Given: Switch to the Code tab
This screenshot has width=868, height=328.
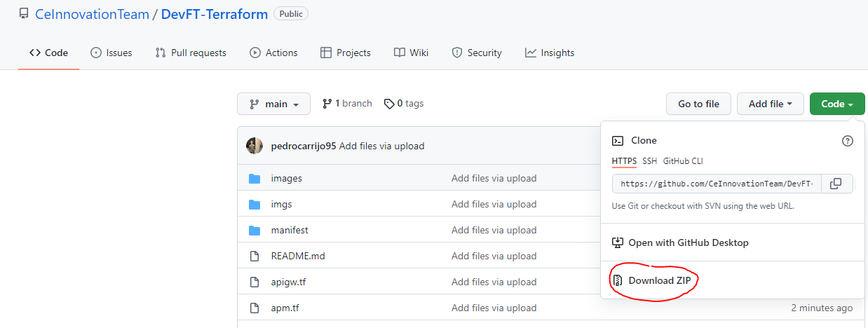Looking at the screenshot, I should tap(48, 53).
